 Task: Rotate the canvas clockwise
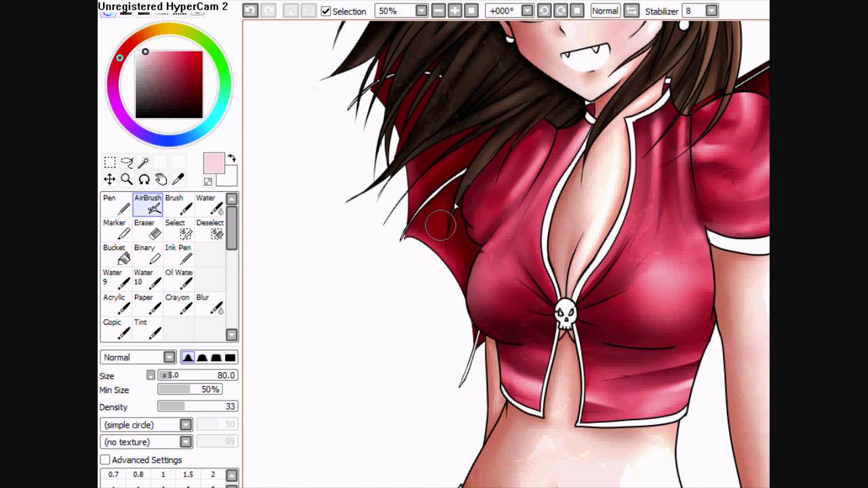[560, 11]
